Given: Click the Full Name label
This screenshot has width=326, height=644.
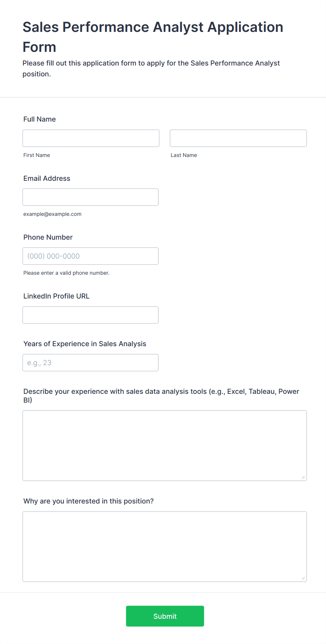Looking at the screenshot, I should click(40, 119).
